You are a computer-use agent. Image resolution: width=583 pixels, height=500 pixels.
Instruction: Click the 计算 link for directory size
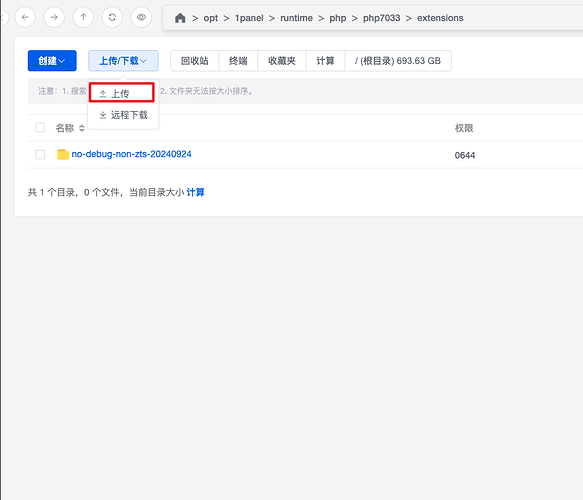point(196,192)
